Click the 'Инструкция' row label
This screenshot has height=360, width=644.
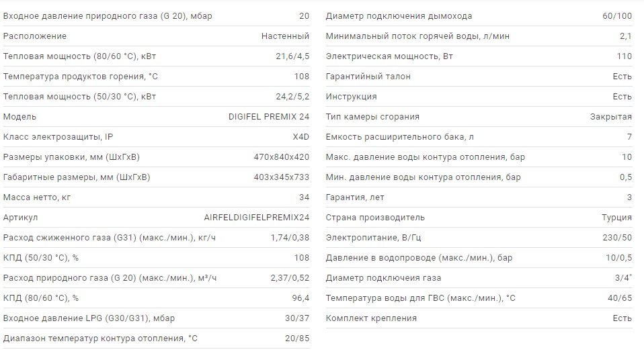tap(351, 97)
